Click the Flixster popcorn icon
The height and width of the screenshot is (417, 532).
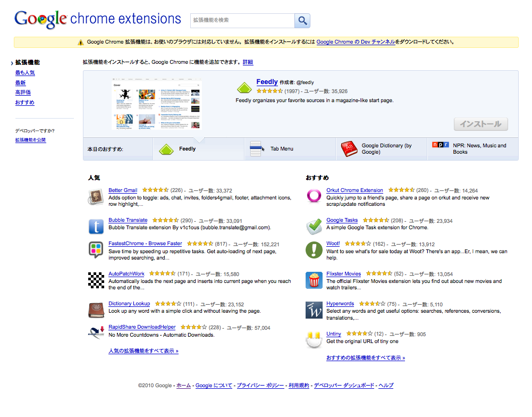(314, 280)
